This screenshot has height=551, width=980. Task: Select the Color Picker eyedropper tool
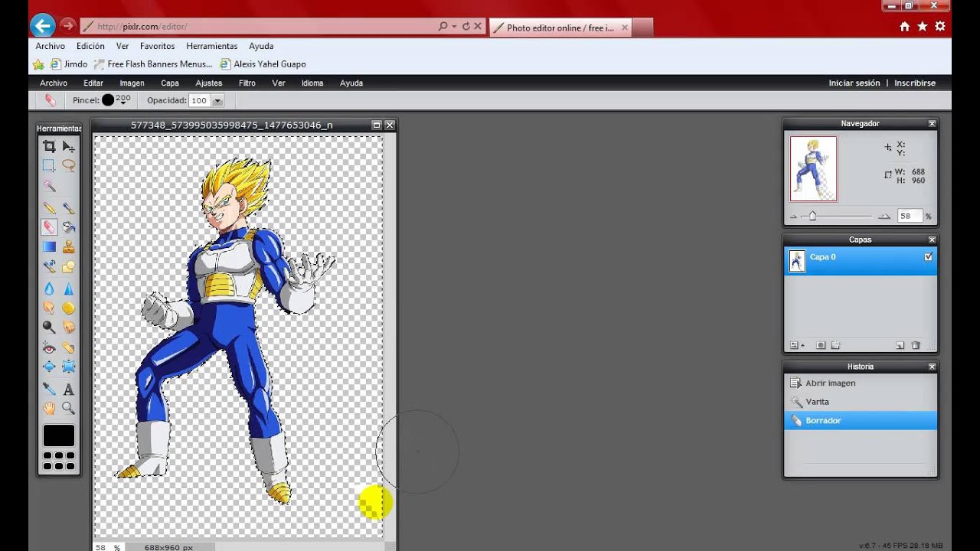49,389
